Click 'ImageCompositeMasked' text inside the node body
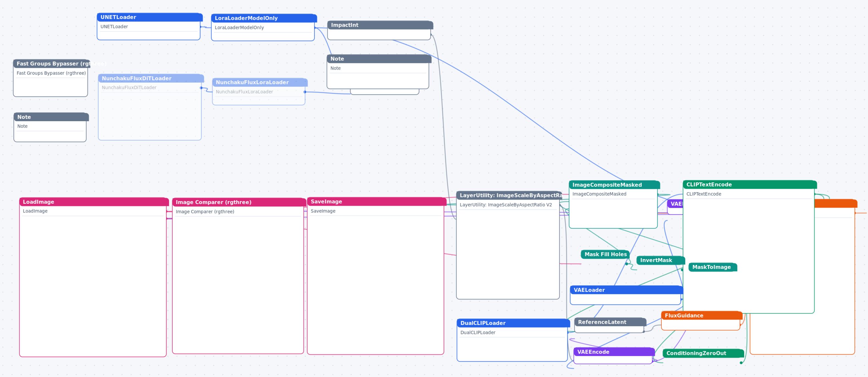Screen dimensions: 868x377 pyautogui.click(x=599, y=194)
